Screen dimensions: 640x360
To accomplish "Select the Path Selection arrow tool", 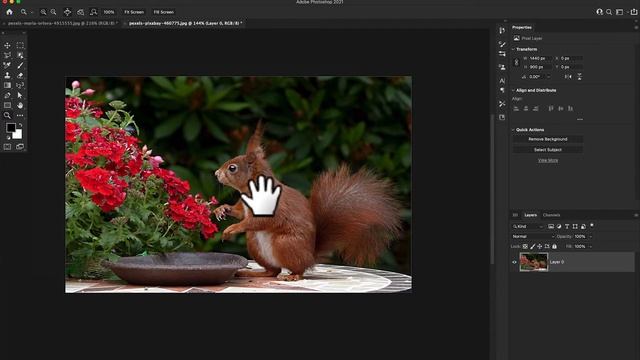I will (20, 95).
